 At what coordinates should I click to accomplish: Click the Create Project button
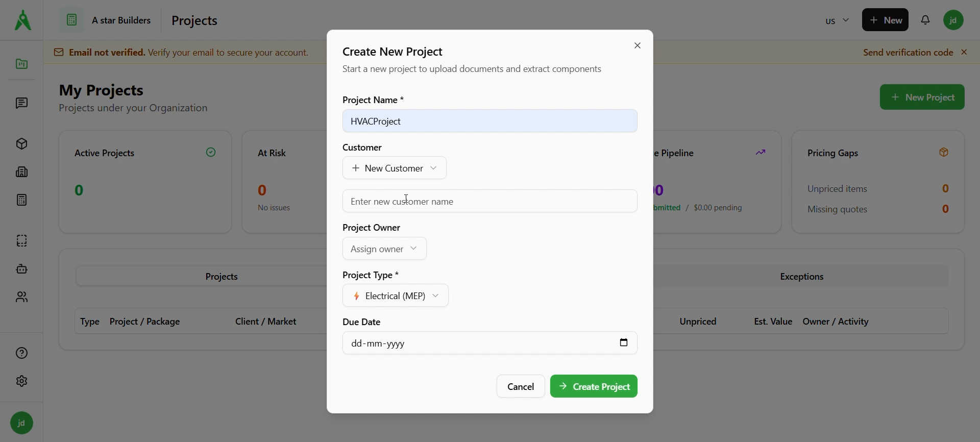tap(594, 387)
